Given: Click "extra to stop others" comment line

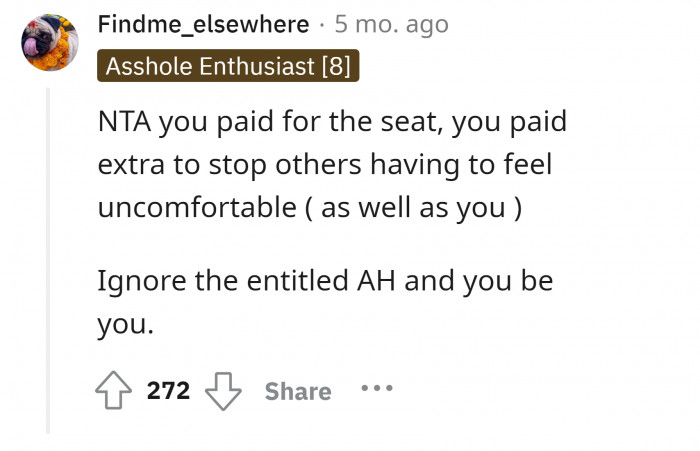Looking at the screenshot, I should click(226, 165).
